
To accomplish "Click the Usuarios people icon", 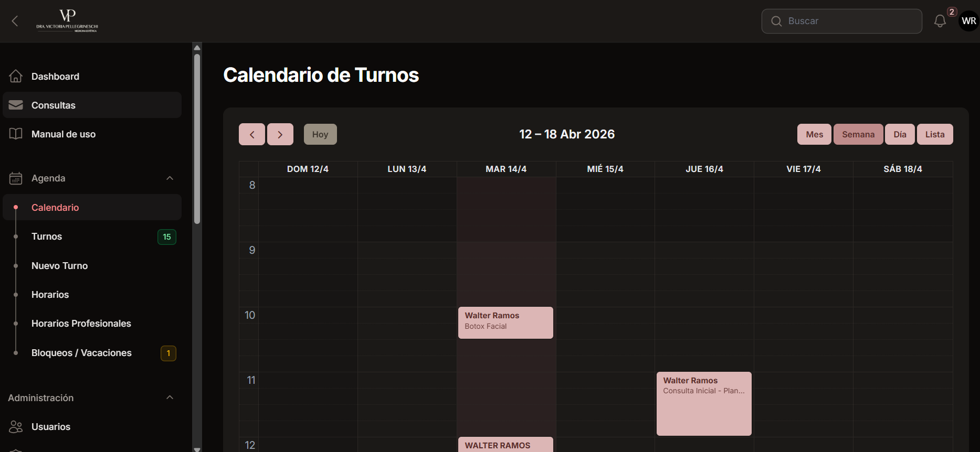I will (16, 427).
